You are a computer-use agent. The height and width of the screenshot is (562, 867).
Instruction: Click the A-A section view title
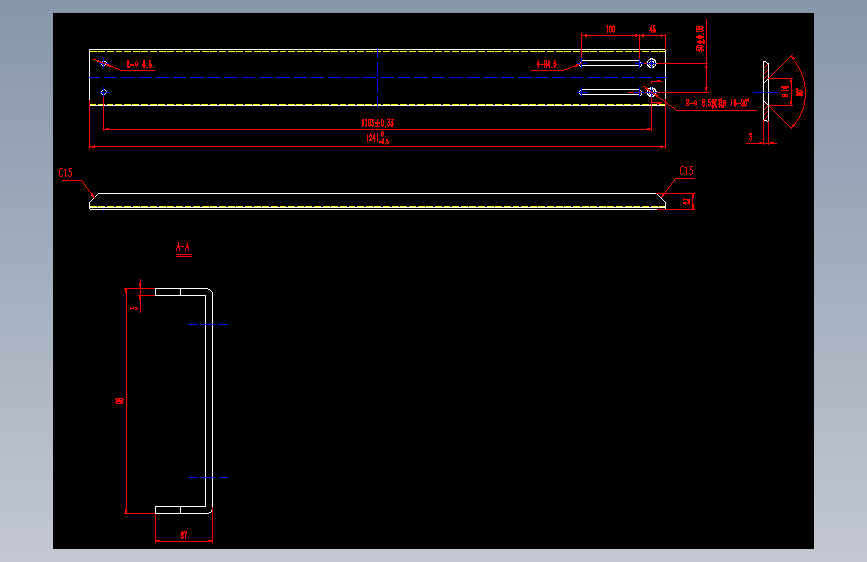183,247
